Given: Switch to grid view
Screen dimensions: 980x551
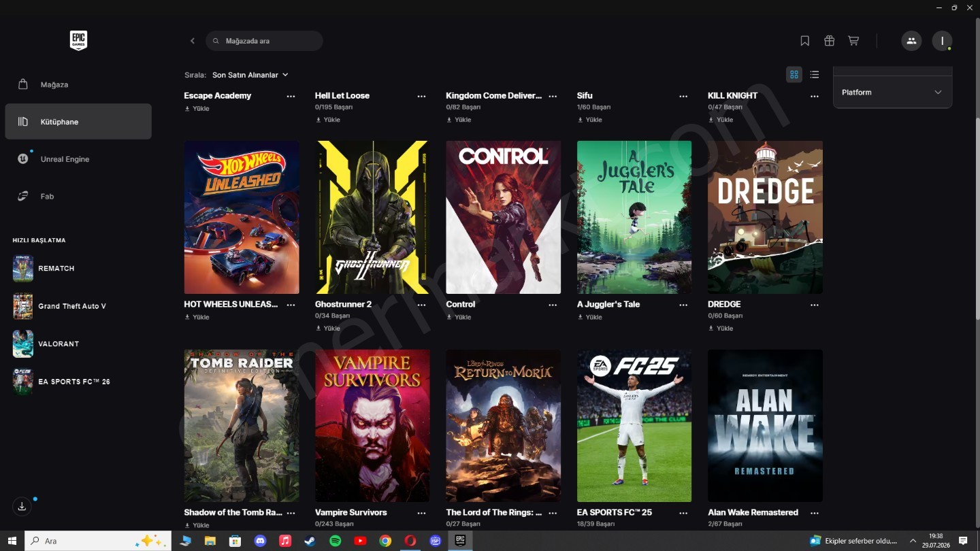Looking at the screenshot, I should 794,75.
